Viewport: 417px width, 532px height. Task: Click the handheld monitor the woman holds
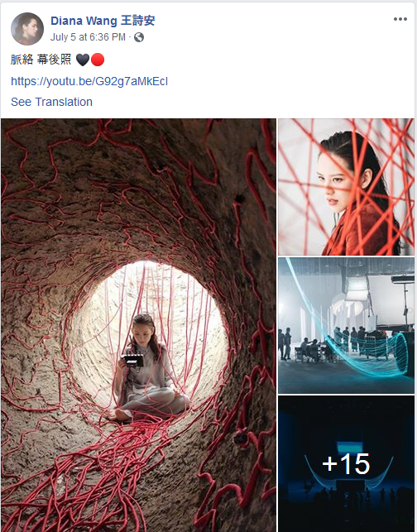(133, 360)
